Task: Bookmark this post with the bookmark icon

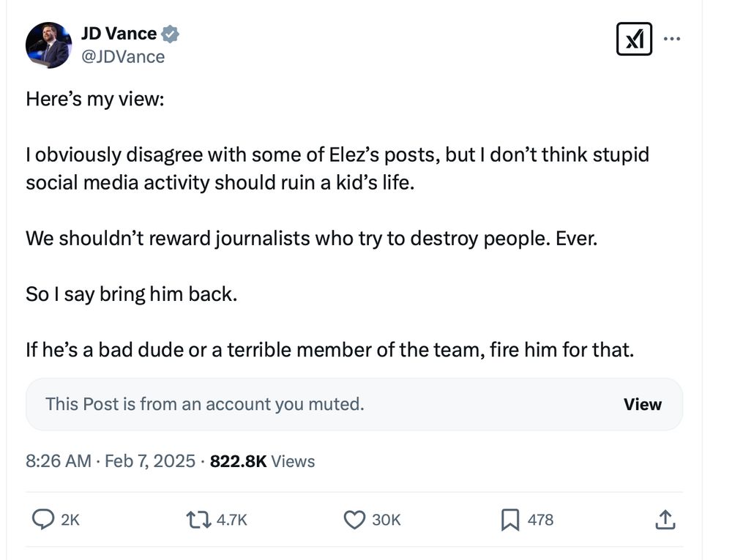Action: click(509, 520)
